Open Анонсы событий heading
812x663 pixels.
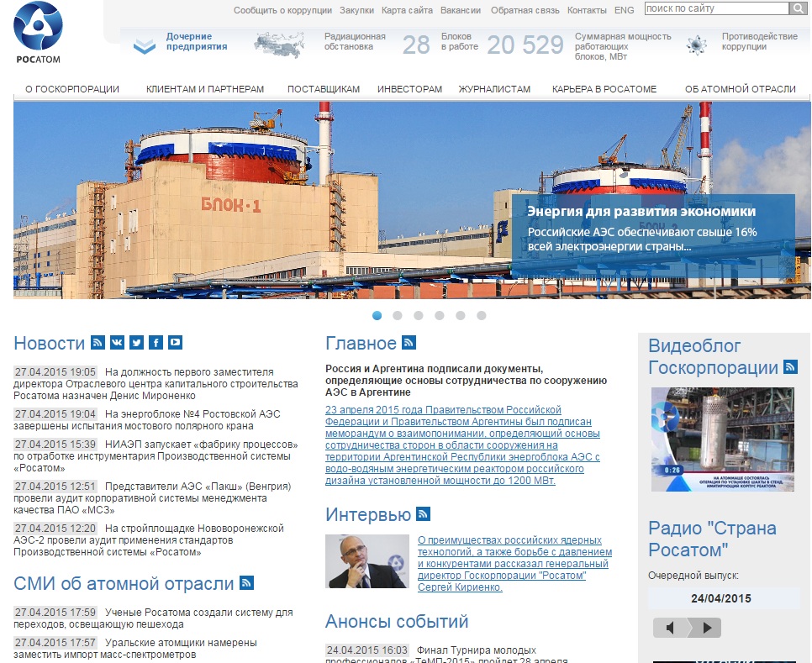click(x=397, y=621)
